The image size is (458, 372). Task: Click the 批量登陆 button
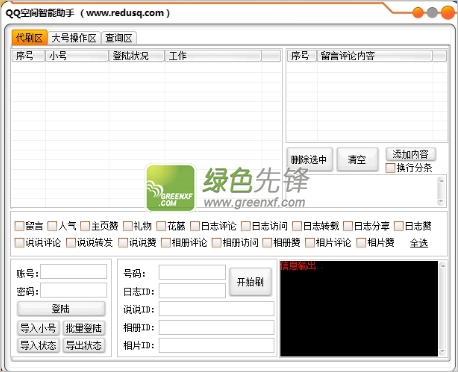(x=84, y=328)
